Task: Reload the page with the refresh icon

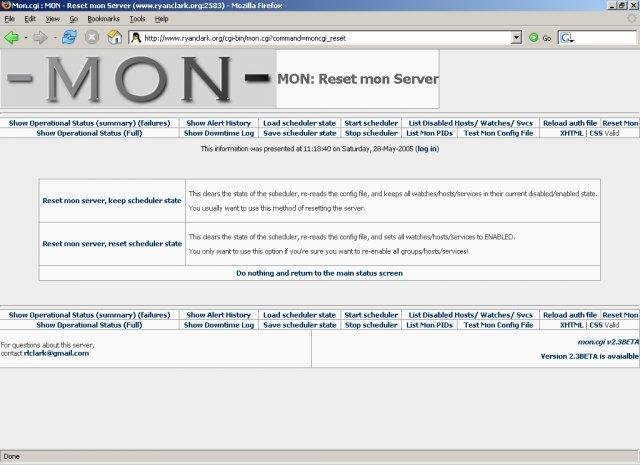Action: pyautogui.click(x=69, y=38)
